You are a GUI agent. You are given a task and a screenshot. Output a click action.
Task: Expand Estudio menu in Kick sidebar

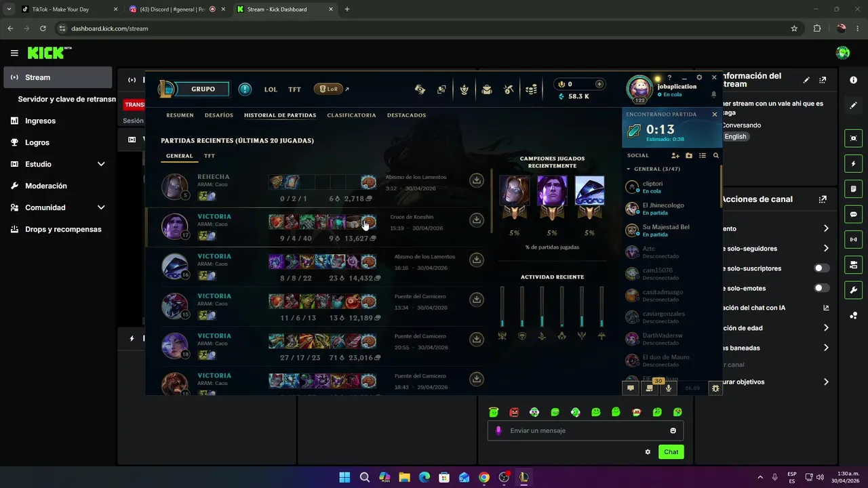(x=101, y=164)
